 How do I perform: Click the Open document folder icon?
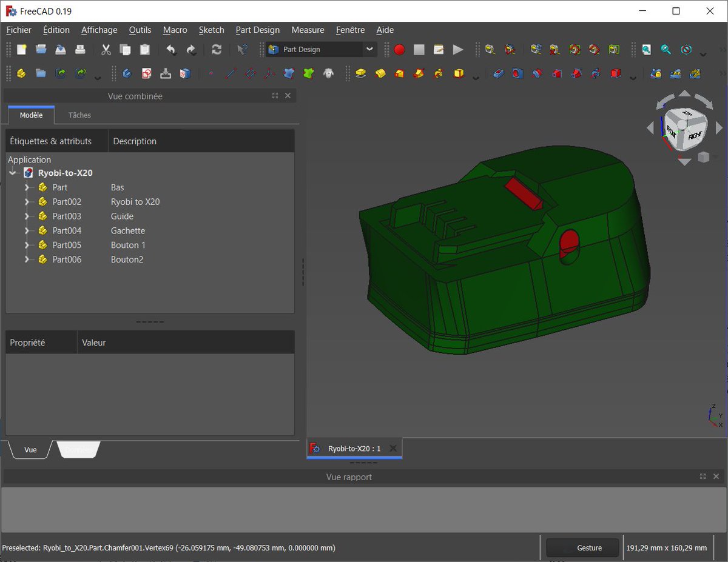[41, 50]
